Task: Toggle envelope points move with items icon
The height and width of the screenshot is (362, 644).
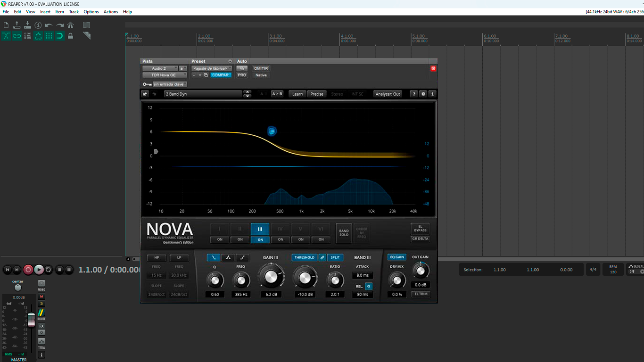Action: (38, 36)
